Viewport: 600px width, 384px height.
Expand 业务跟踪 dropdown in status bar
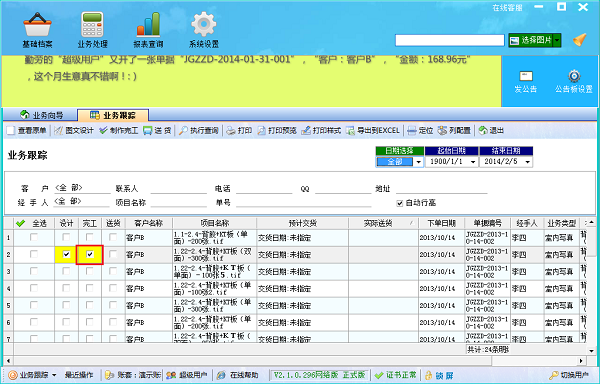(54, 375)
